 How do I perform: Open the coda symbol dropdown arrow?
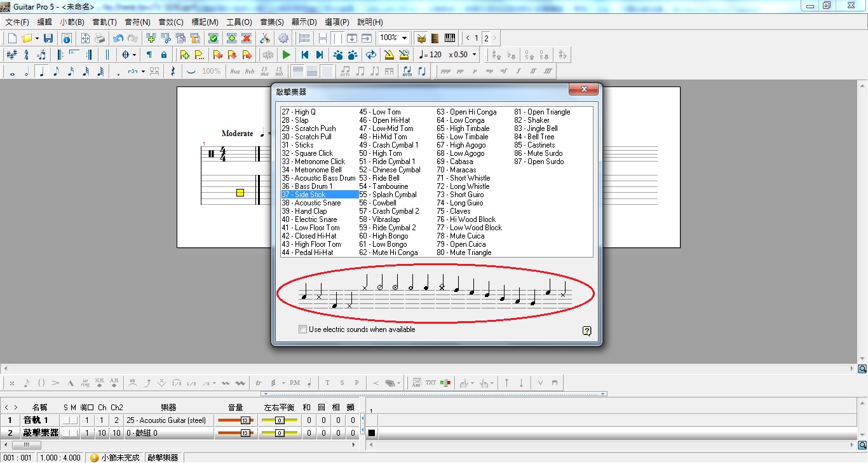[135, 55]
